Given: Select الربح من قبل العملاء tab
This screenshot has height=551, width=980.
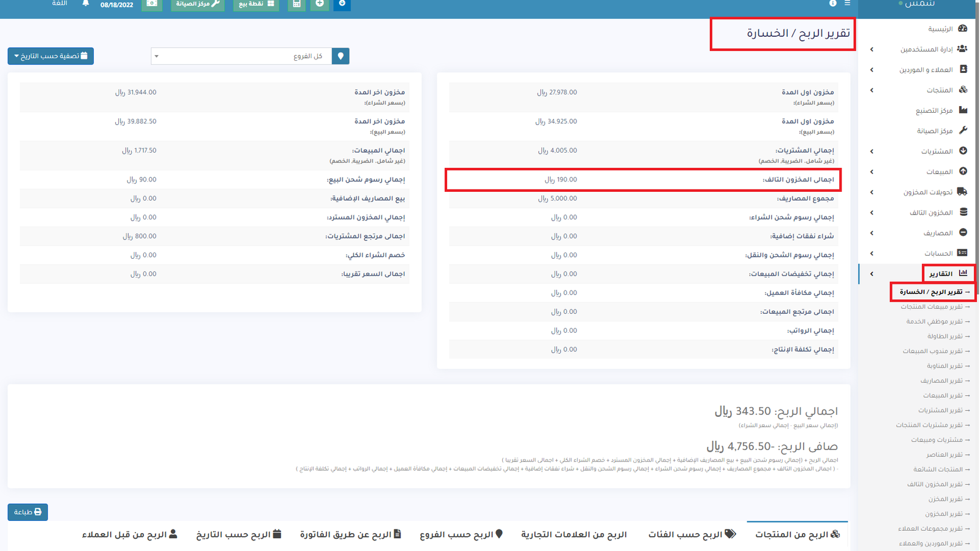Looking at the screenshot, I should (129, 534).
